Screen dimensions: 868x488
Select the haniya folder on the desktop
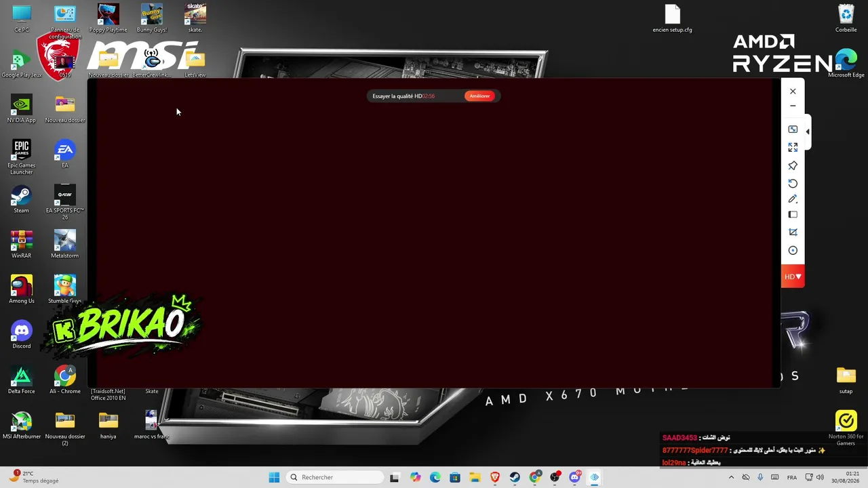click(x=108, y=425)
